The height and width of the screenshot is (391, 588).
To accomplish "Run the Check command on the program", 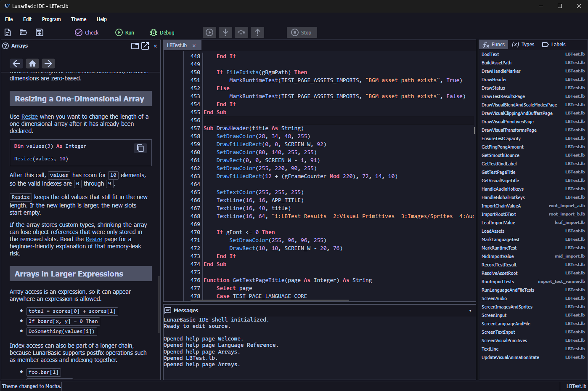I will [86, 32].
